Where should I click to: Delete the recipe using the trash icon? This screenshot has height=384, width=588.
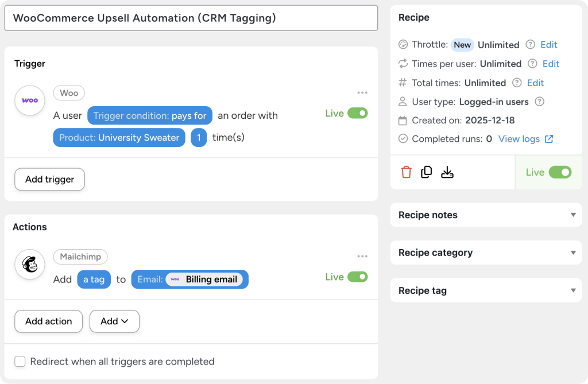point(406,172)
